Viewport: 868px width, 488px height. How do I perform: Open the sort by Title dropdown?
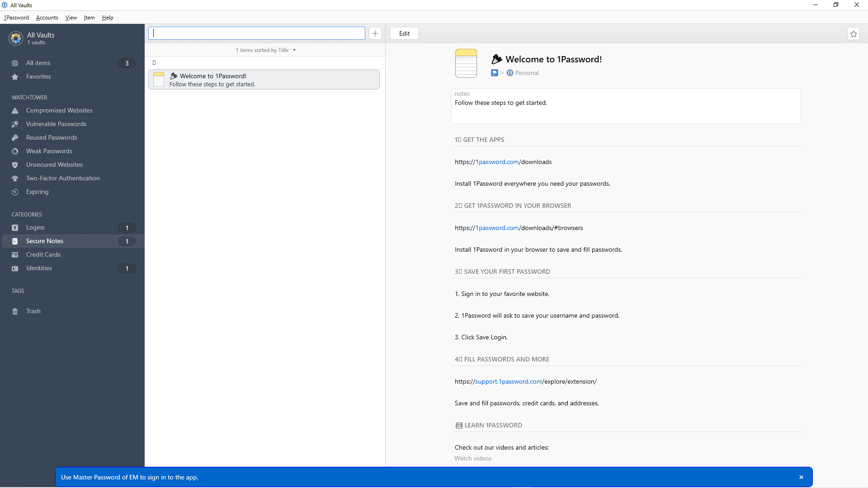coord(266,50)
